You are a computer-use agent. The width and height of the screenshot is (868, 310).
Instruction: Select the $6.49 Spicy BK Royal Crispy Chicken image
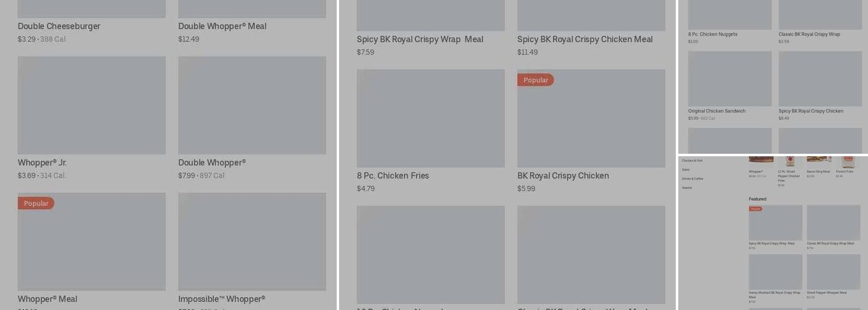point(820,79)
